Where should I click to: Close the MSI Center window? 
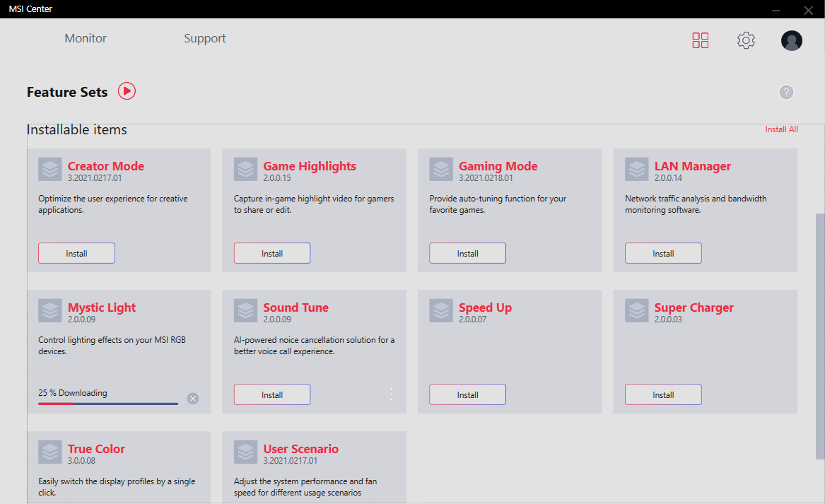click(x=809, y=11)
